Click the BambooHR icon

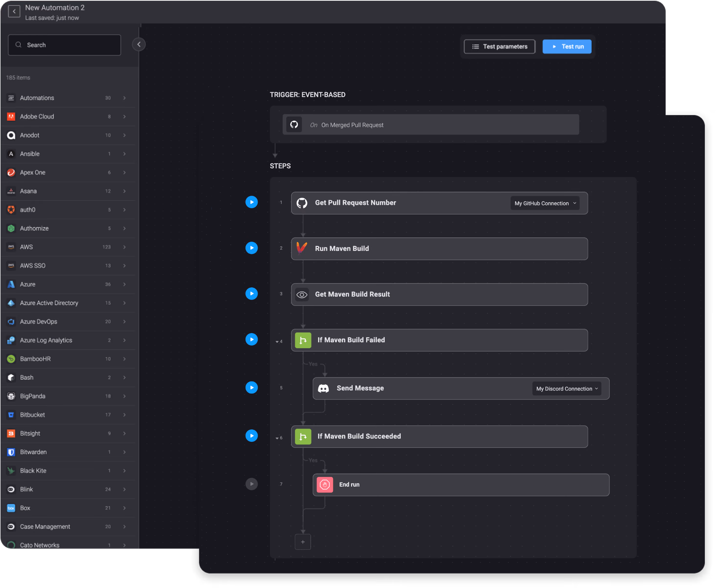(x=11, y=359)
